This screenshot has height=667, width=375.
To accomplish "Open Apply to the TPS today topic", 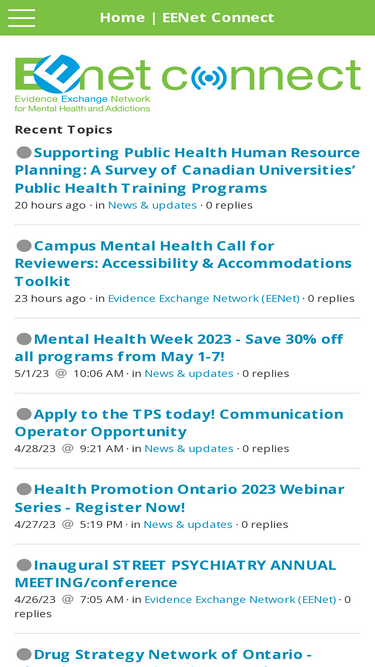I will pyautogui.click(x=179, y=423).
